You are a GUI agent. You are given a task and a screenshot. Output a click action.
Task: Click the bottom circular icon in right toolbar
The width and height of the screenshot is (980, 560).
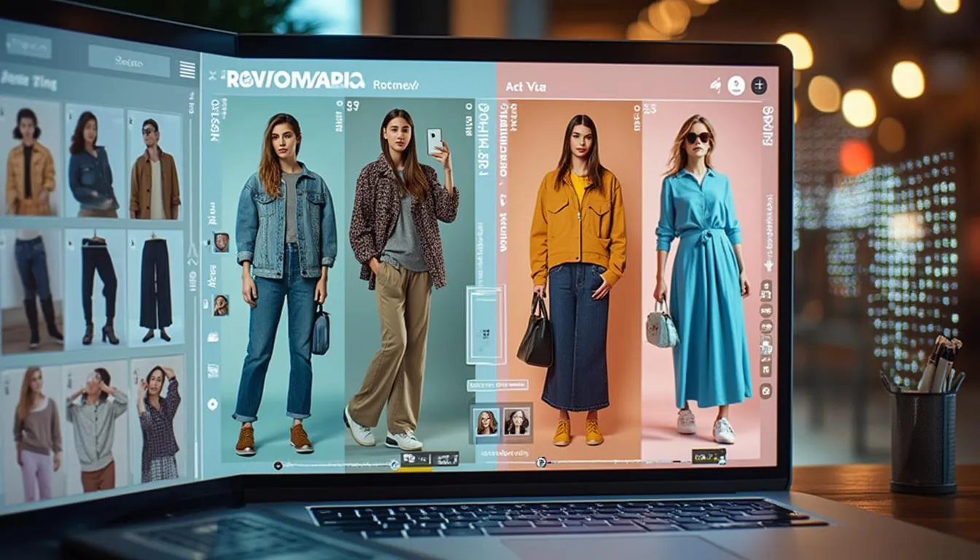766,391
